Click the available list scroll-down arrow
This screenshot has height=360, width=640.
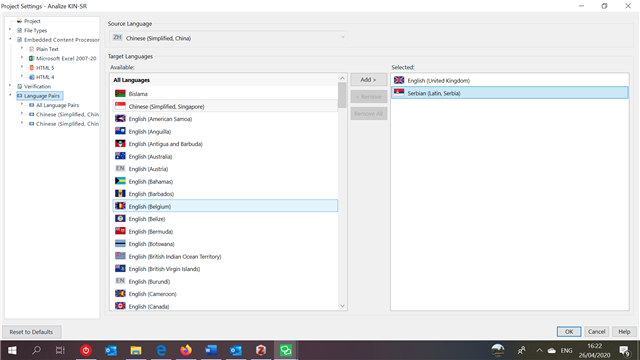(x=342, y=306)
